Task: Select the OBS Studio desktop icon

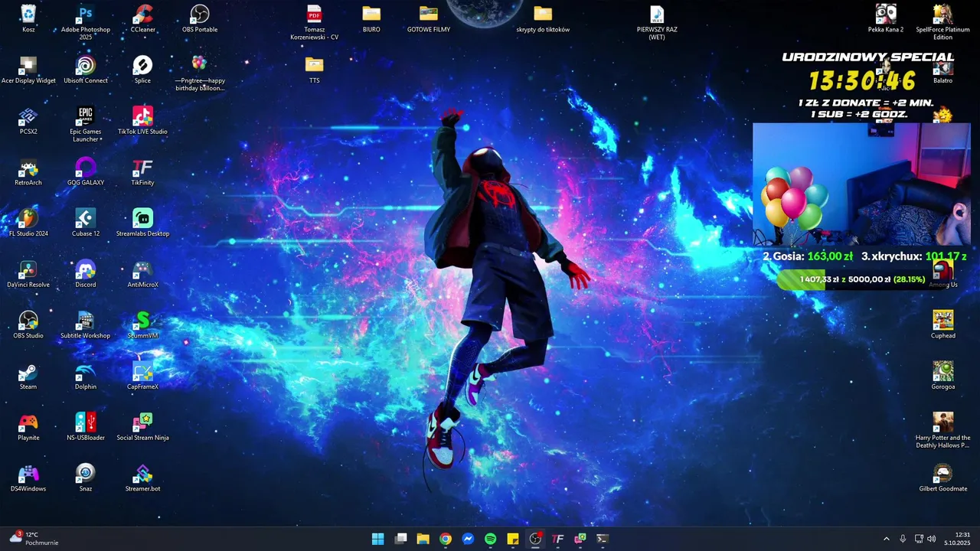Action: pos(28,325)
